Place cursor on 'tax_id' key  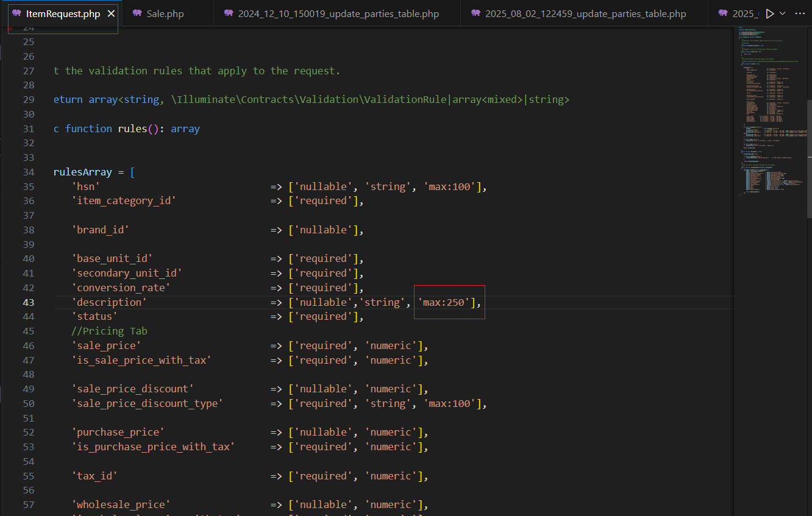click(94, 476)
